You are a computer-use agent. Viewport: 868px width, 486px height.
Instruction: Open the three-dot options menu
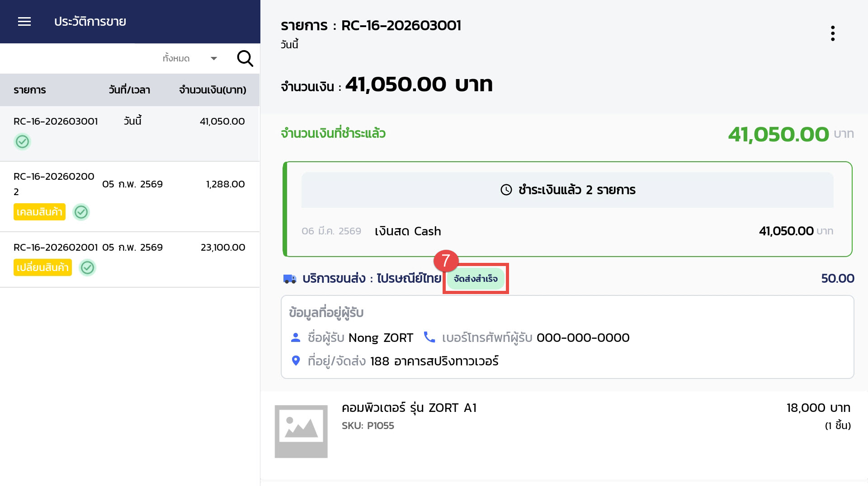pos(832,33)
